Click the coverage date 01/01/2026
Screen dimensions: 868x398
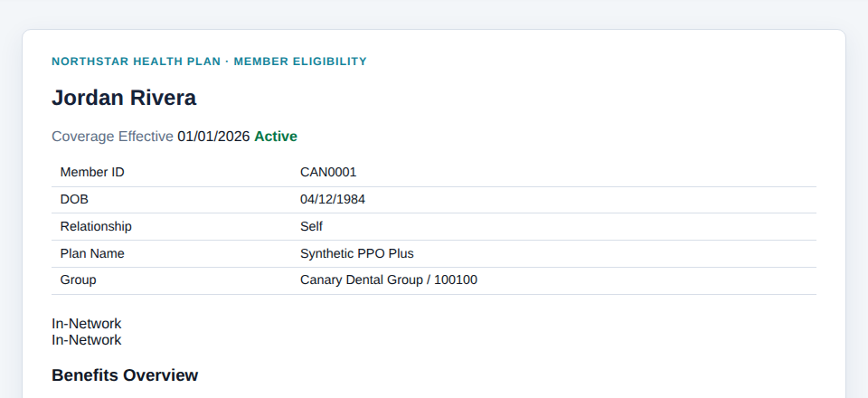(x=213, y=137)
